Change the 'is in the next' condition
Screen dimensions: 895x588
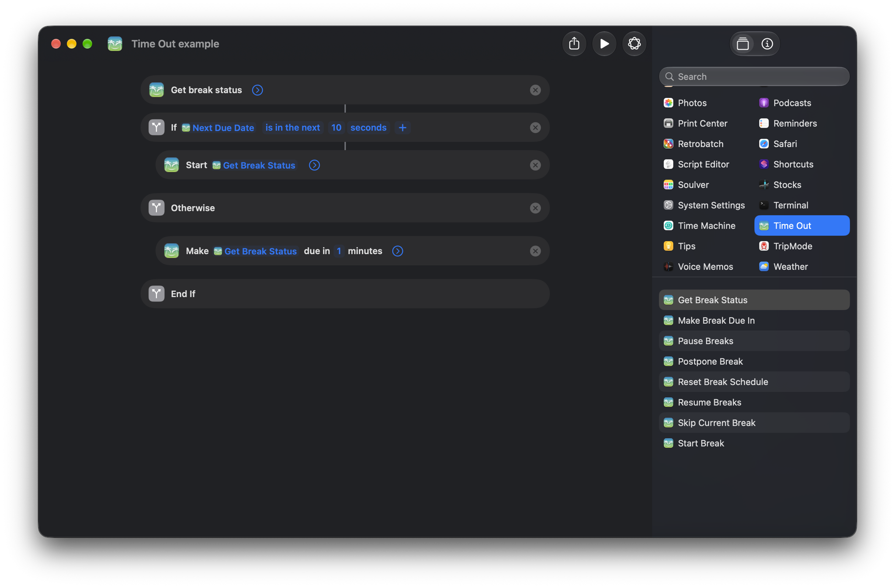[293, 128]
